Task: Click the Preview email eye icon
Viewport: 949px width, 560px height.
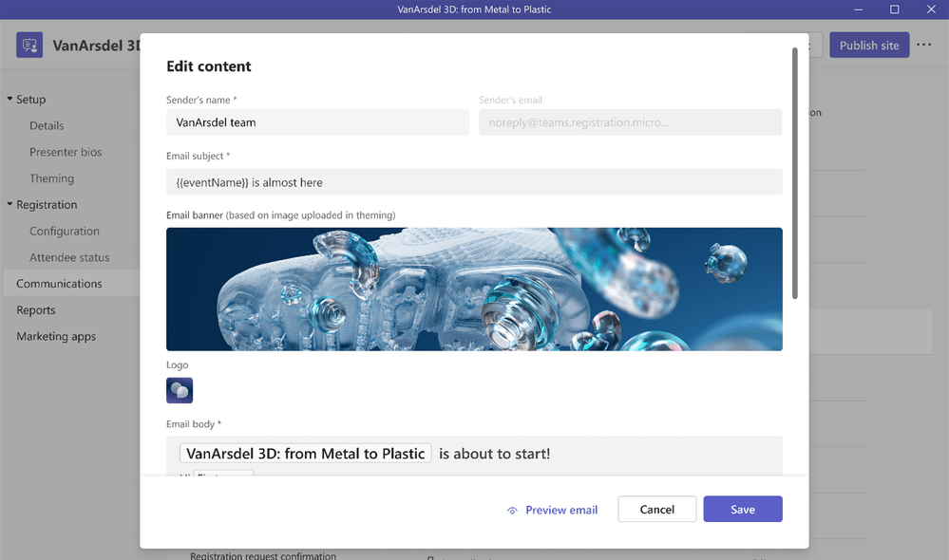Action: [x=512, y=510]
